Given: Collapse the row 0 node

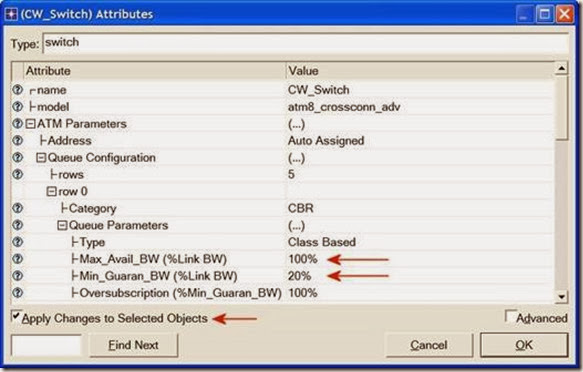Looking at the screenshot, I should pyautogui.click(x=51, y=191).
